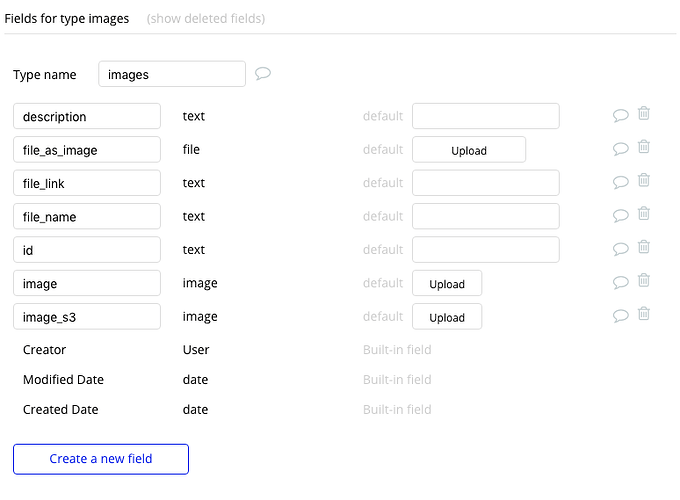680x500 pixels.
Task: Focus the default input for id field
Action: click(485, 249)
